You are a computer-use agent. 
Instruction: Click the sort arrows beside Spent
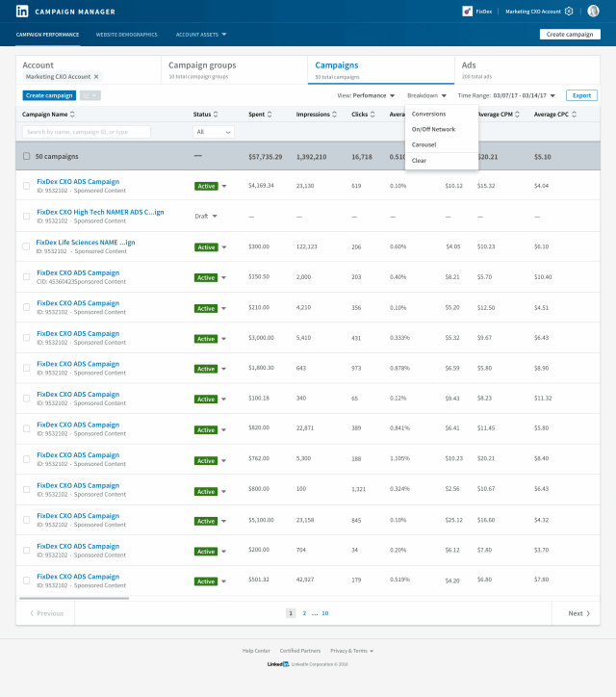(x=269, y=115)
